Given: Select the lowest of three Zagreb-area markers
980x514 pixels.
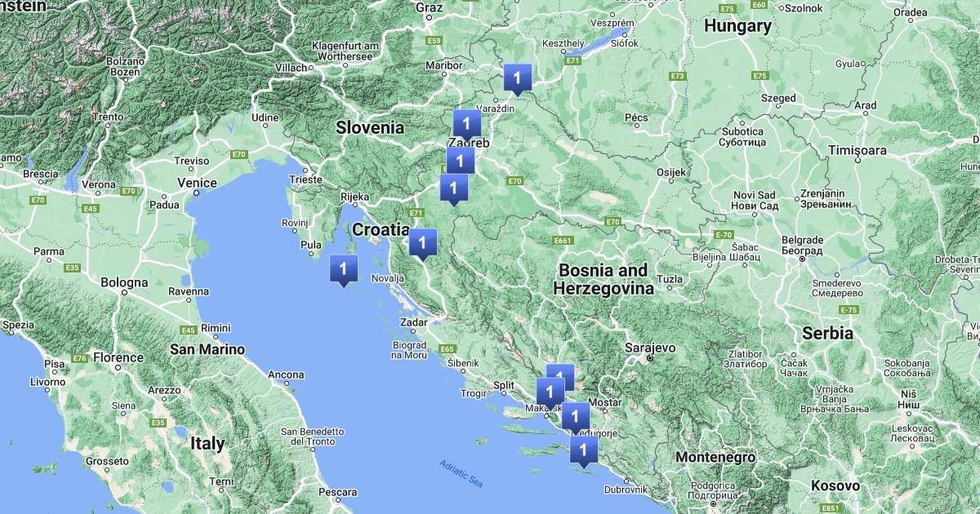Looking at the screenshot, I should (x=453, y=188).
